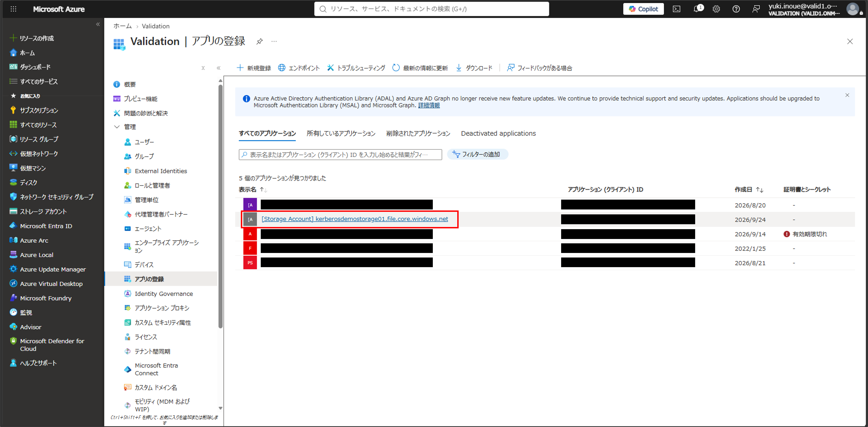Pin the Validation app registrations page
The width and height of the screenshot is (868, 427).
[x=259, y=41]
